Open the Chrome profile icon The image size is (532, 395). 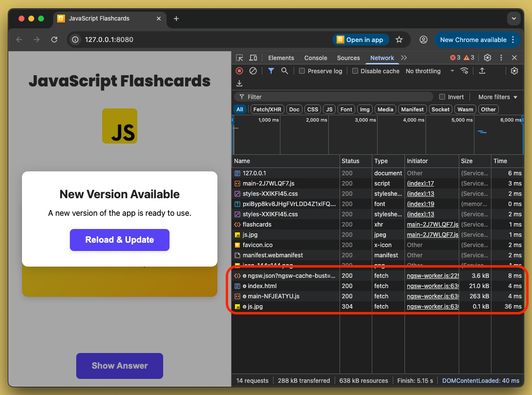[x=424, y=40]
